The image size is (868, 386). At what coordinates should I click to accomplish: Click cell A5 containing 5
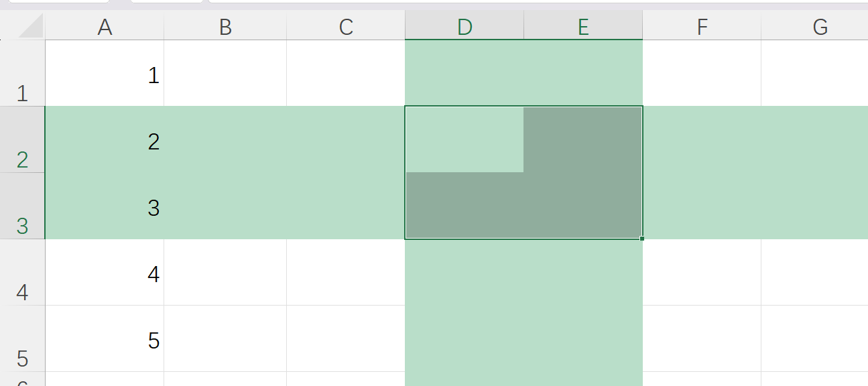[105, 339]
